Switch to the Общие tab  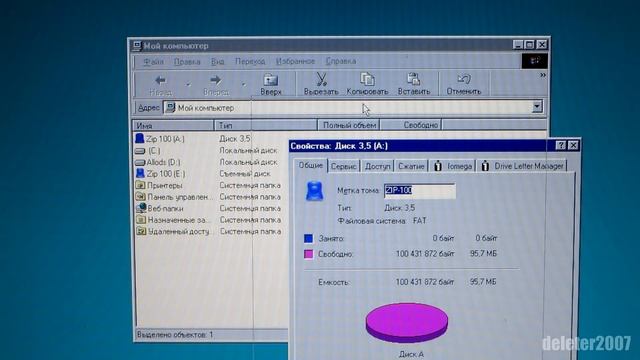tap(311, 165)
